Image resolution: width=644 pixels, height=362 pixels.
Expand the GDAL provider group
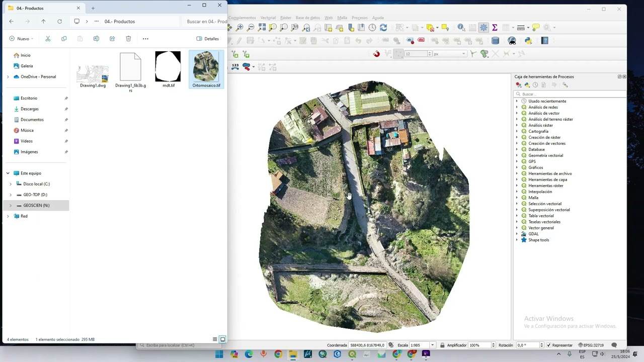pyautogui.click(x=517, y=234)
